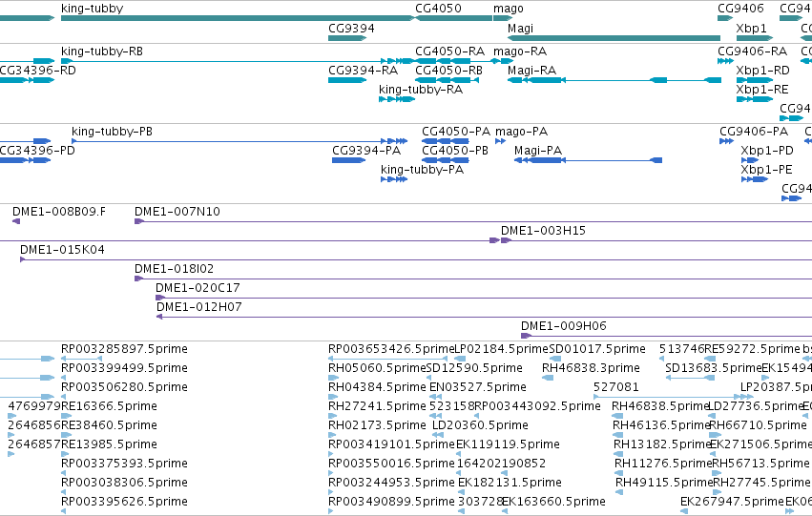812x516 pixels.
Task: Click EST SD01017.5prime
Action: click(597, 349)
